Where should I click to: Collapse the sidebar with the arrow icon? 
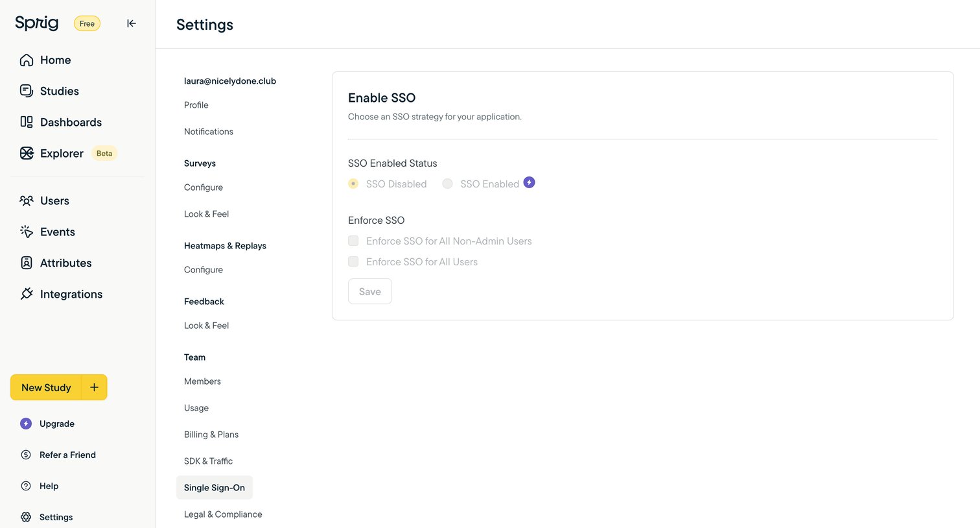pyautogui.click(x=132, y=23)
